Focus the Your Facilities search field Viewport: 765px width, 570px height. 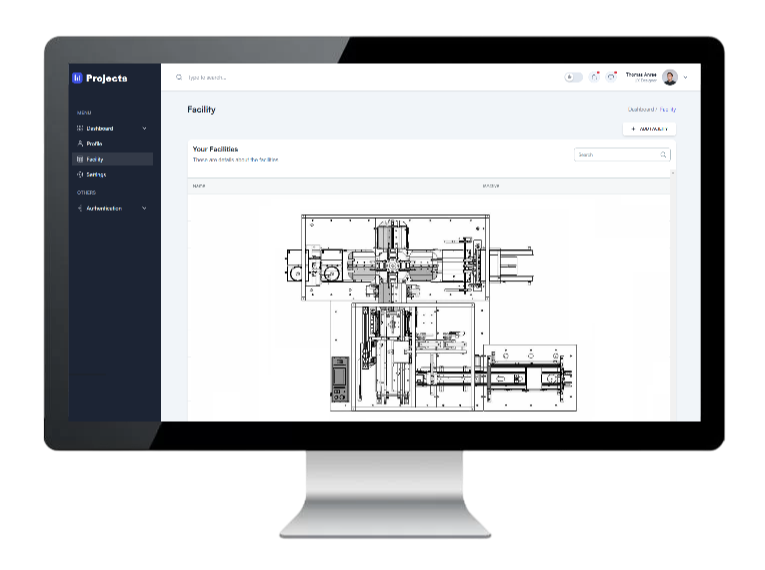coord(616,155)
